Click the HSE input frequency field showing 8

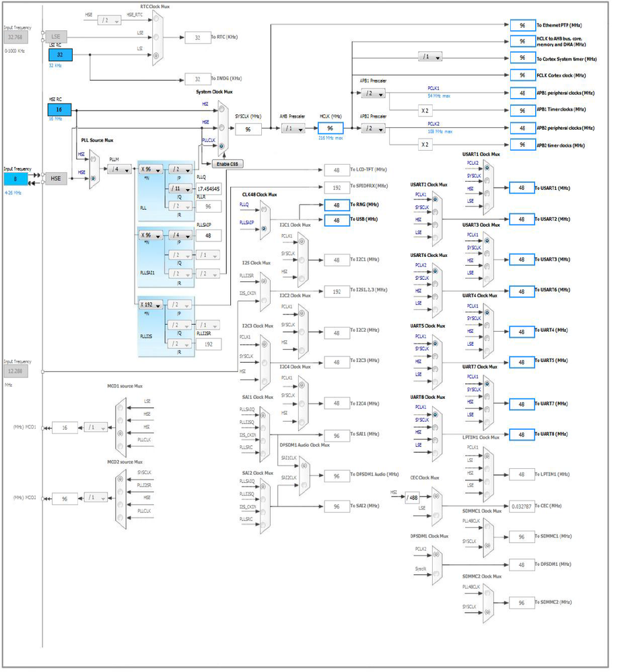(x=15, y=179)
